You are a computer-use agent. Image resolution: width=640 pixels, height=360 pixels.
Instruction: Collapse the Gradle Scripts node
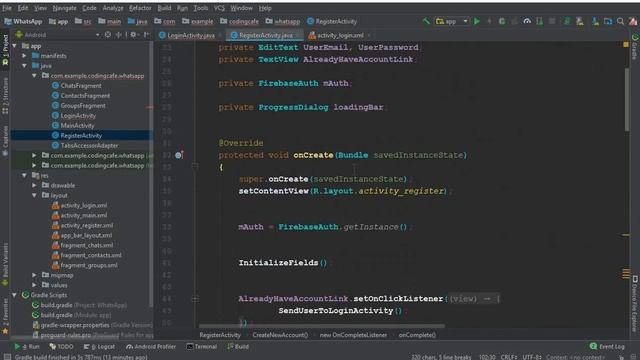(x=15, y=295)
